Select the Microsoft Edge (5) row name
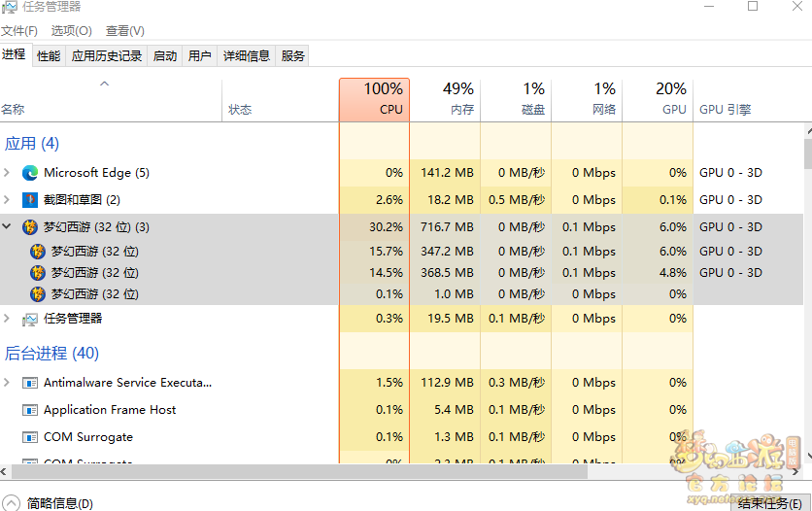The image size is (812, 511). [97, 172]
